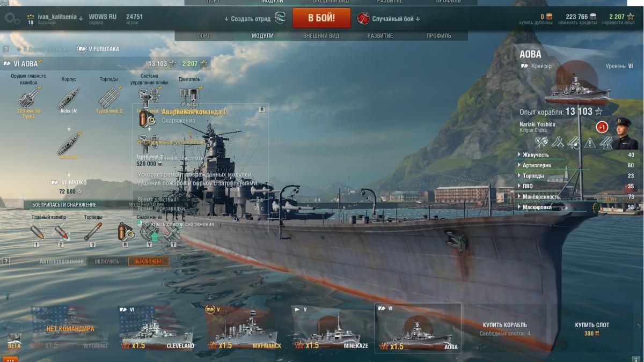Select the catapult fighter consumable T
Screen dimensions: 644x362
(x=173, y=232)
